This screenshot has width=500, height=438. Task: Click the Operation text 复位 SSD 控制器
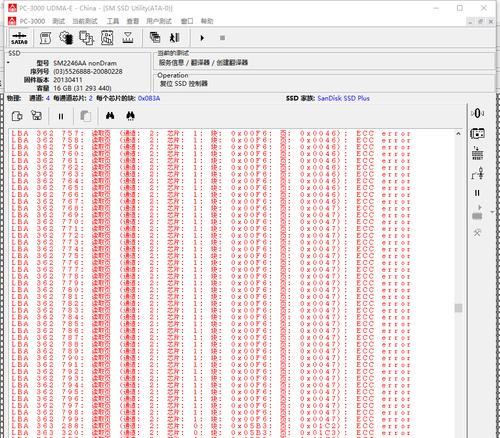pos(183,84)
